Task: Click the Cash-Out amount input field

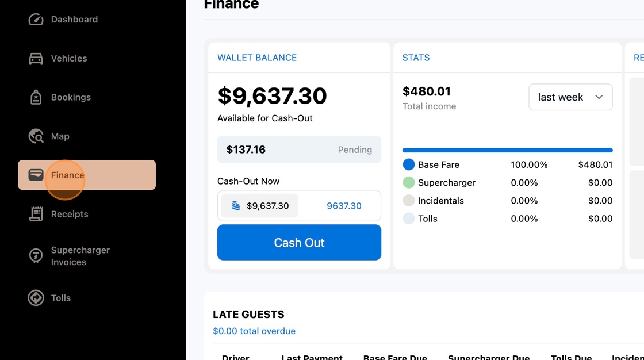Action: tap(344, 206)
